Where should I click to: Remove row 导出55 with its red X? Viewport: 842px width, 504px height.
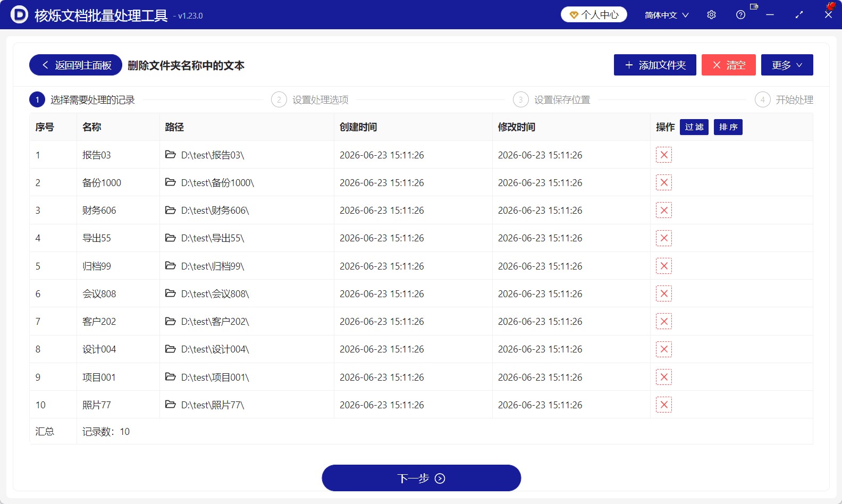click(x=664, y=238)
